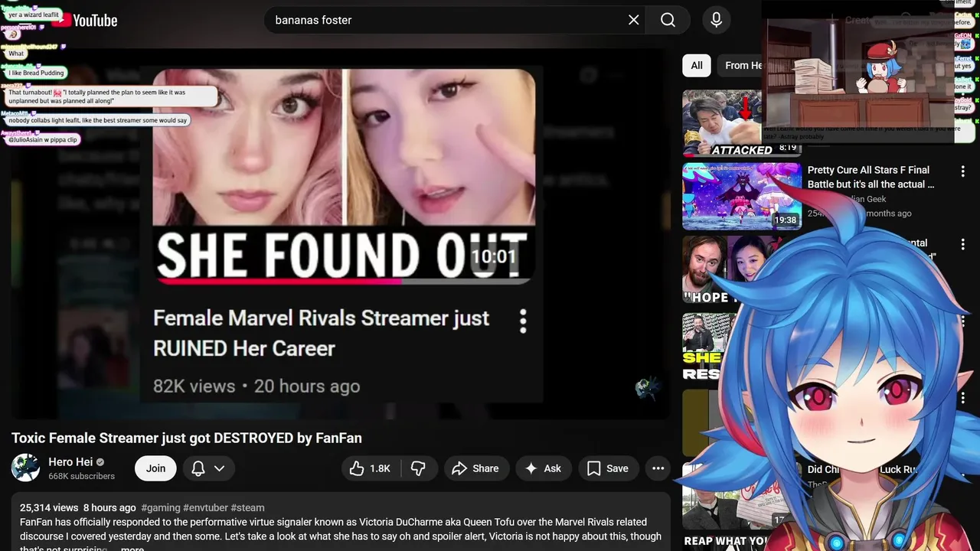Open the 'Did Ch... Luck Ru...' recommended video title
Viewport: 980px width, 551px height.
click(x=862, y=469)
